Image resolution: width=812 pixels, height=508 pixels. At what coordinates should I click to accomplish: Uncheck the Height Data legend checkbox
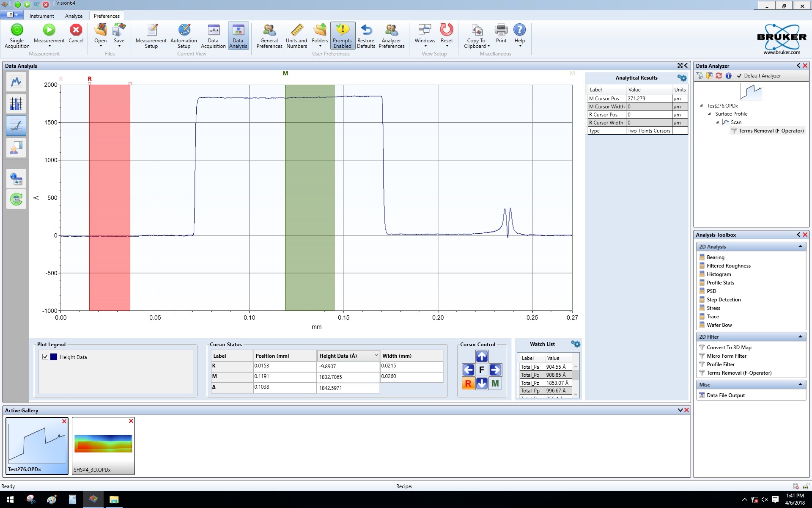tap(45, 357)
